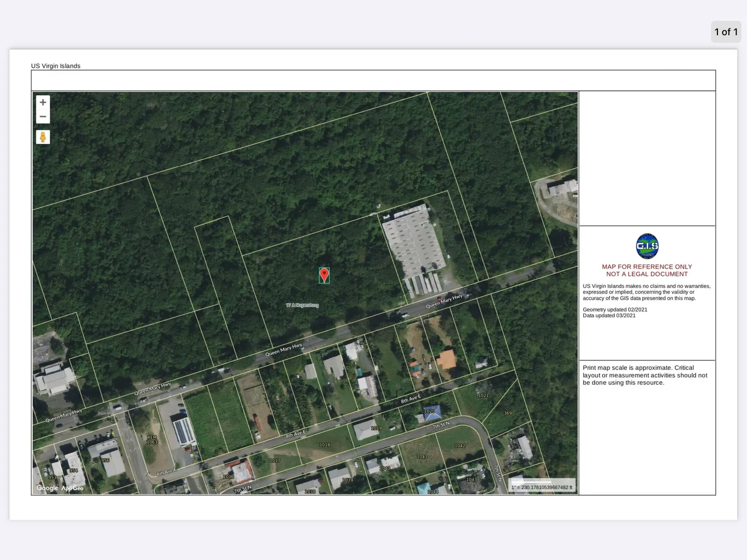Zoom in with the plus button

tap(43, 102)
